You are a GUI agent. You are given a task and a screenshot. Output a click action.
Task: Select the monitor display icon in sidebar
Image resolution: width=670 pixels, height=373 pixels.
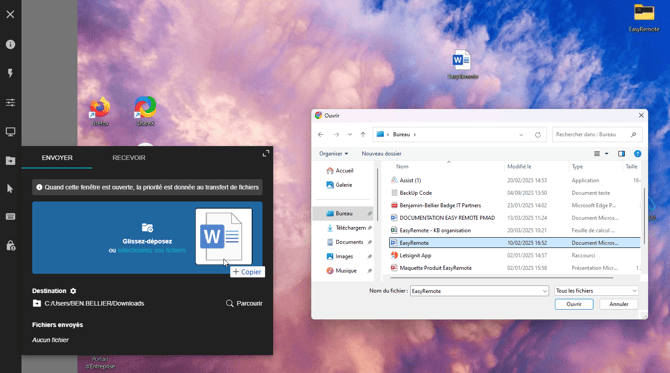coord(10,132)
